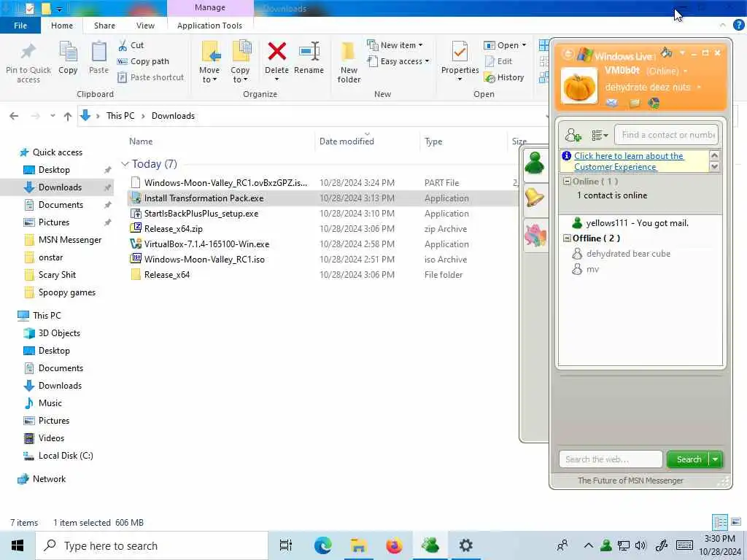Viewport: 747px width, 560px height.
Task: Open Network in navigation pane
Action: click(x=49, y=479)
